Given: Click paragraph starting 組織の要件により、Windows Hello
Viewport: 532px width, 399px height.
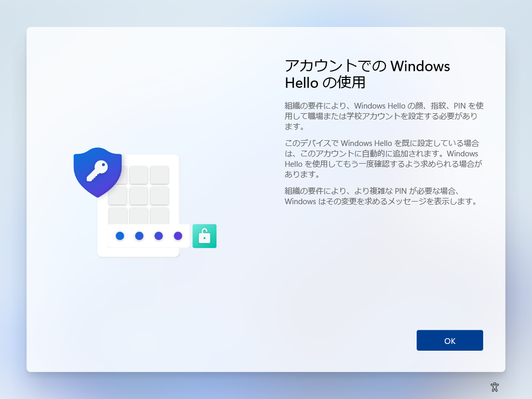Looking at the screenshot, I should [384, 116].
